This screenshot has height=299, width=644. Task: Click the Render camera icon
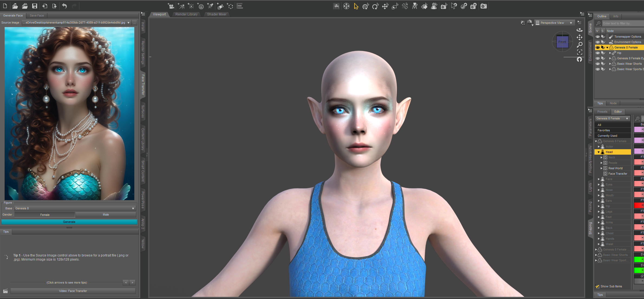484,6
